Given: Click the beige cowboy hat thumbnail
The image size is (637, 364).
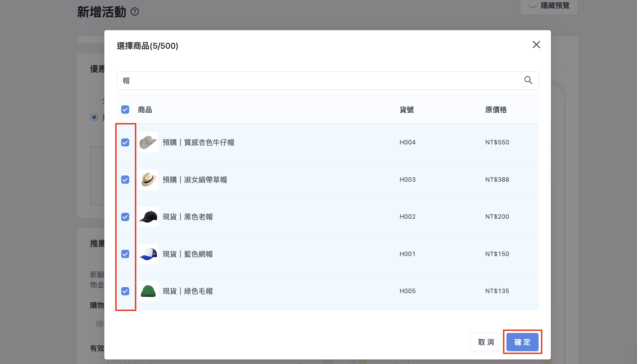Looking at the screenshot, I should 148,142.
